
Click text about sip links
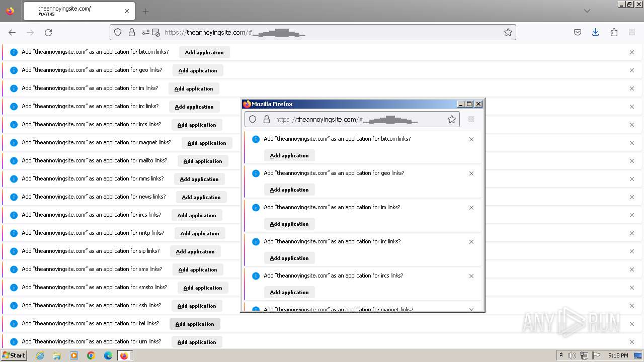tap(91, 251)
